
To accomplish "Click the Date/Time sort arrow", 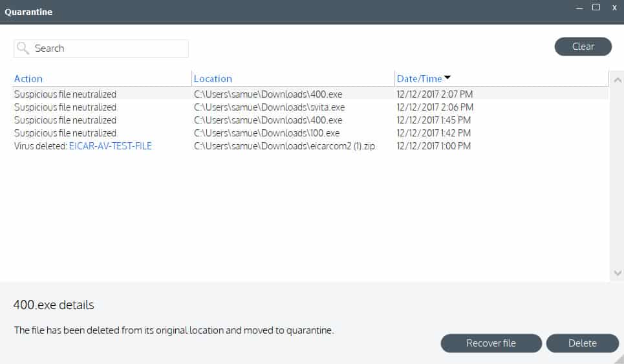I will tap(447, 78).
